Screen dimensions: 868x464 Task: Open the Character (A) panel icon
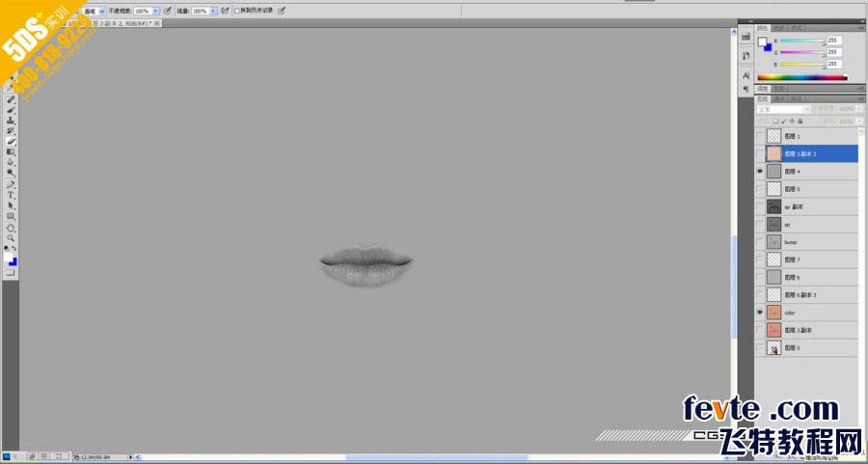tap(746, 75)
